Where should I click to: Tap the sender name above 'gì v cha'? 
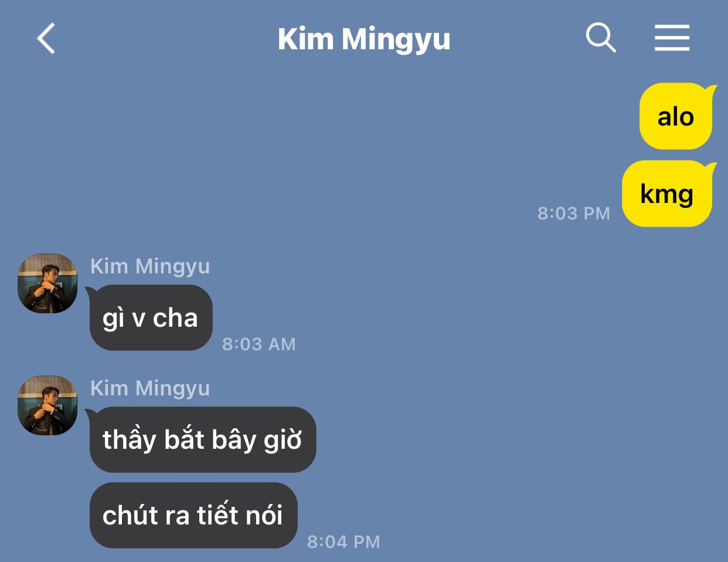(150, 266)
